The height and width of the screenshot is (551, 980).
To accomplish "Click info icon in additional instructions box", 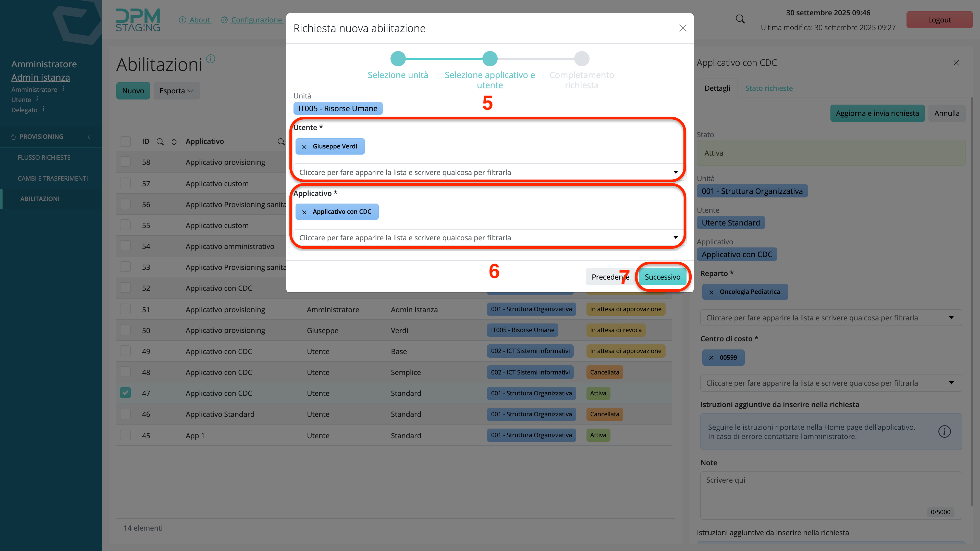I will [944, 432].
